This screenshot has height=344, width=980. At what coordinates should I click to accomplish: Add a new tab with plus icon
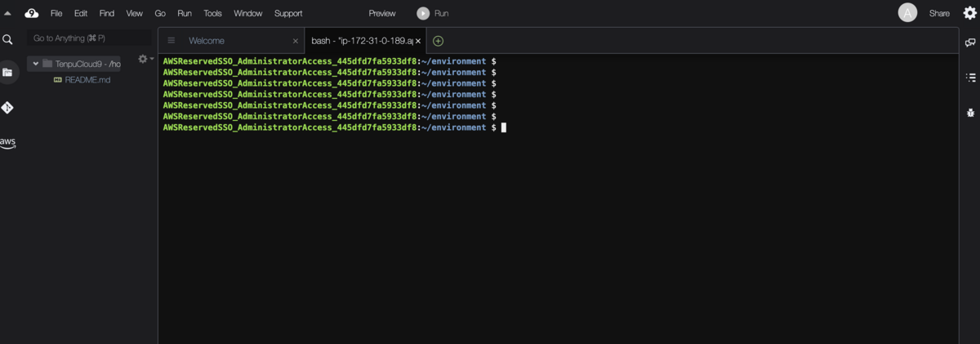click(x=438, y=41)
